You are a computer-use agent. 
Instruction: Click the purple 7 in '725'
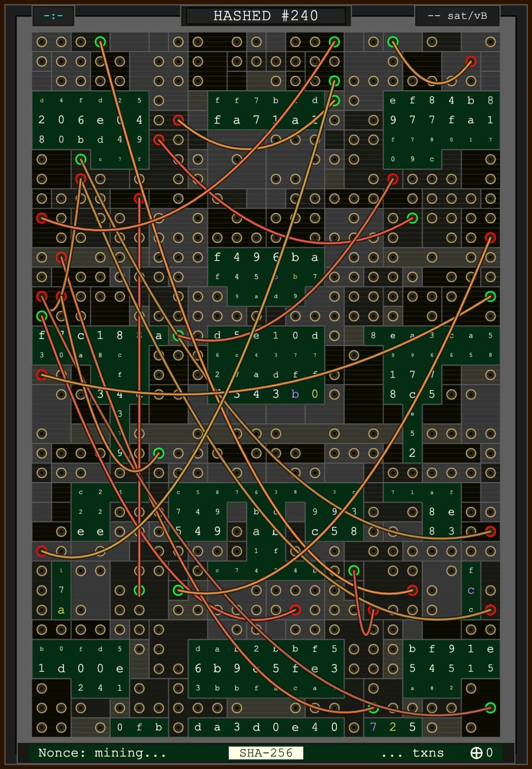(373, 727)
